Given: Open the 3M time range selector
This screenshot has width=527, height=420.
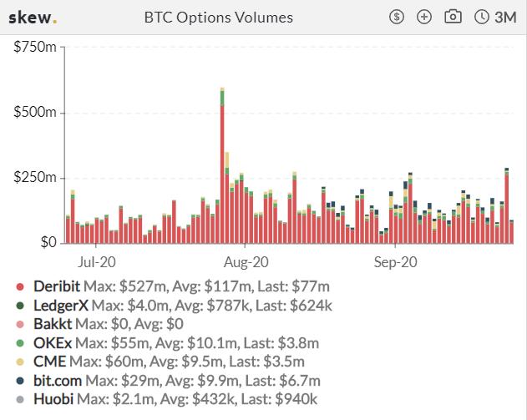Looking at the screenshot, I should (x=505, y=17).
